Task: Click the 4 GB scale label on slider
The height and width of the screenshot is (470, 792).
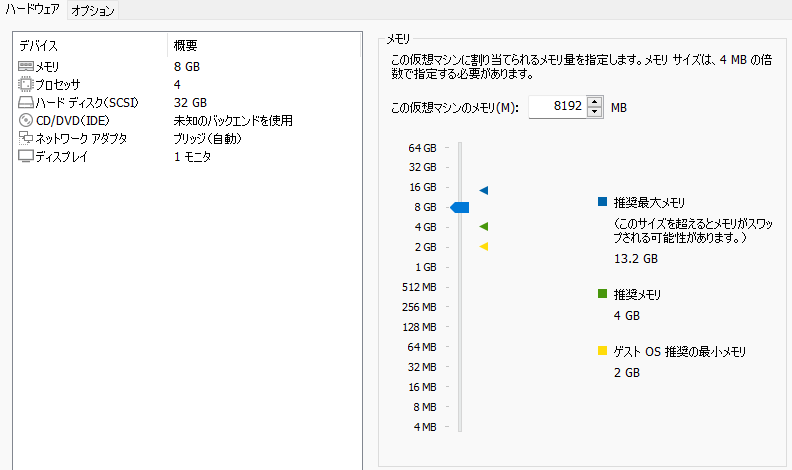Action: pos(425,227)
